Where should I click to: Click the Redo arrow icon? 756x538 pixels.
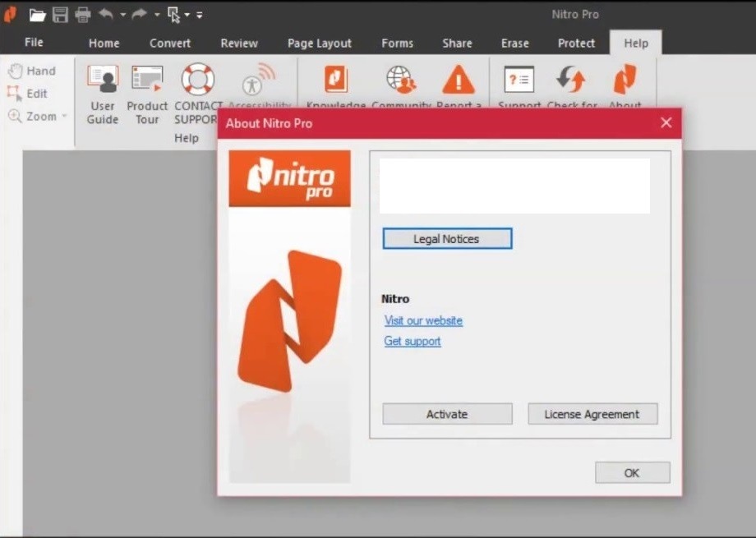[x=140, y=15]
